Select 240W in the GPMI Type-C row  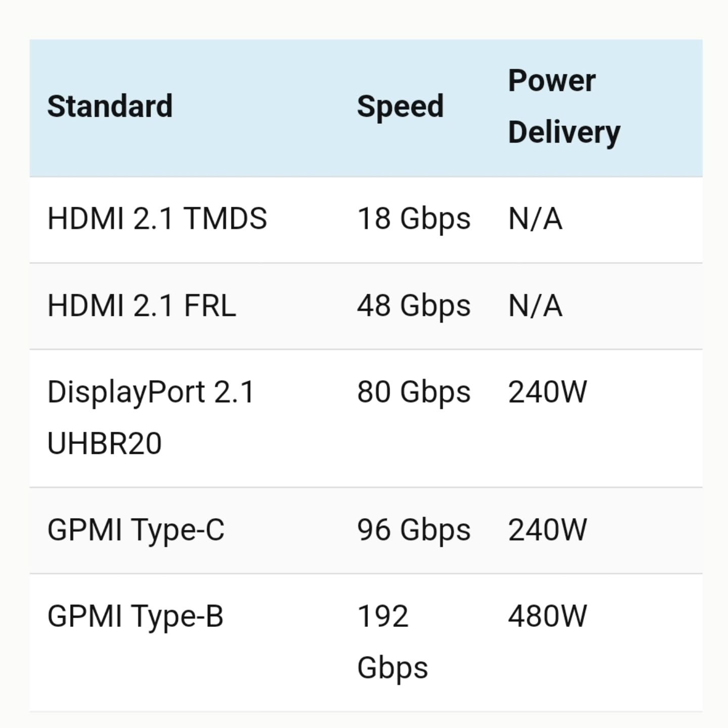(548, 530)
